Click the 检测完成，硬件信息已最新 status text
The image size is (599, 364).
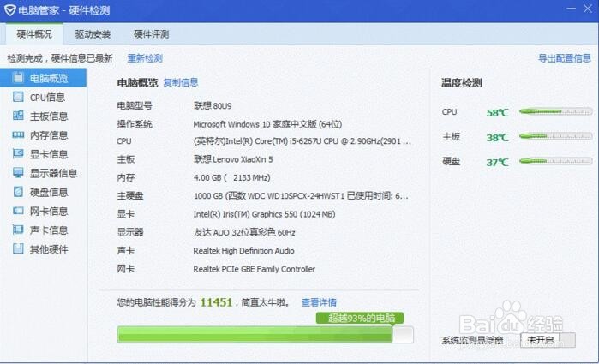(x=60, y=58)
